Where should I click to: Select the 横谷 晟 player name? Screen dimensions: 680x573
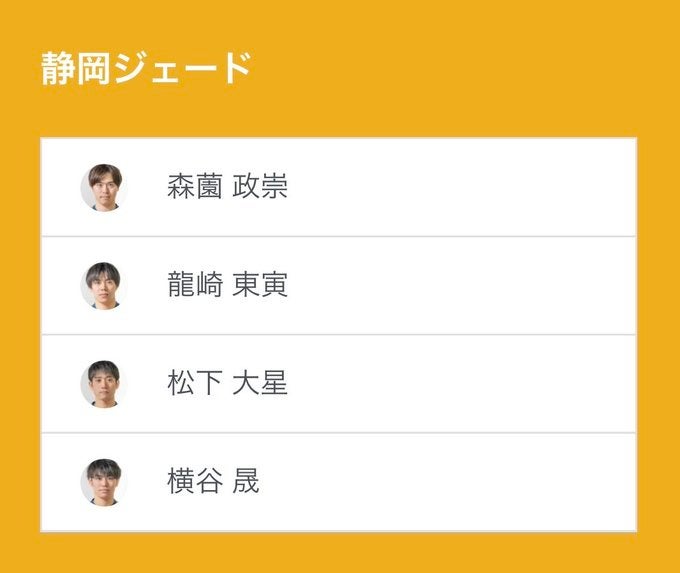(213, 482)
